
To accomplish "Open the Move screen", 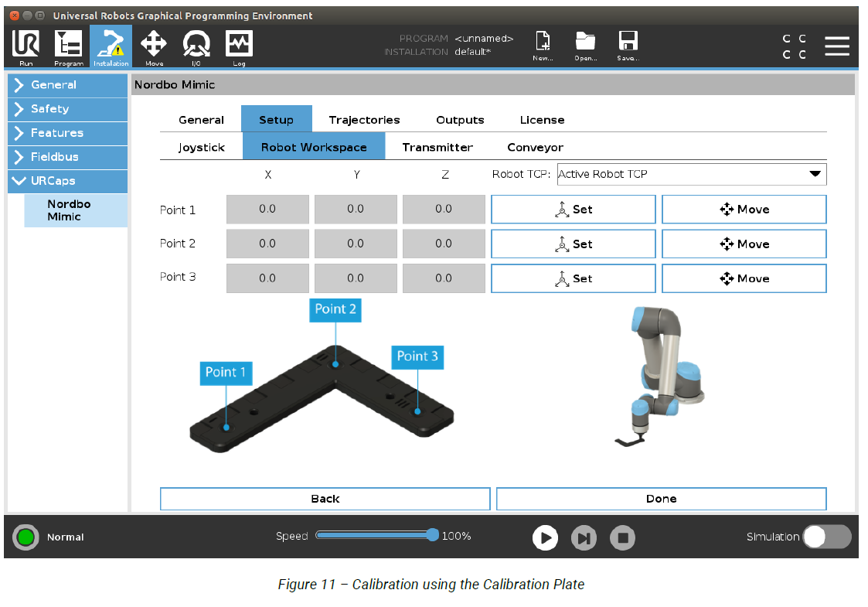I will 154,47.
